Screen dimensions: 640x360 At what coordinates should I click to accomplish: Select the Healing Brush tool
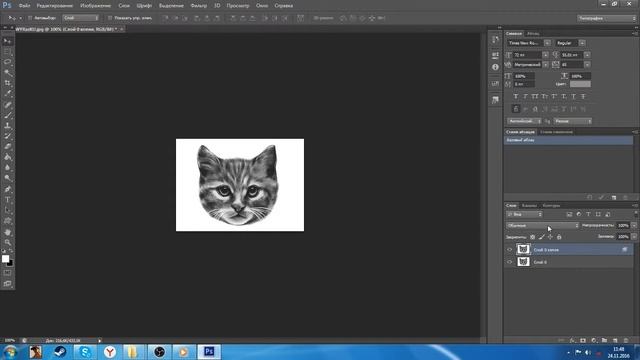pyautogui.click(x=7, y=105)
